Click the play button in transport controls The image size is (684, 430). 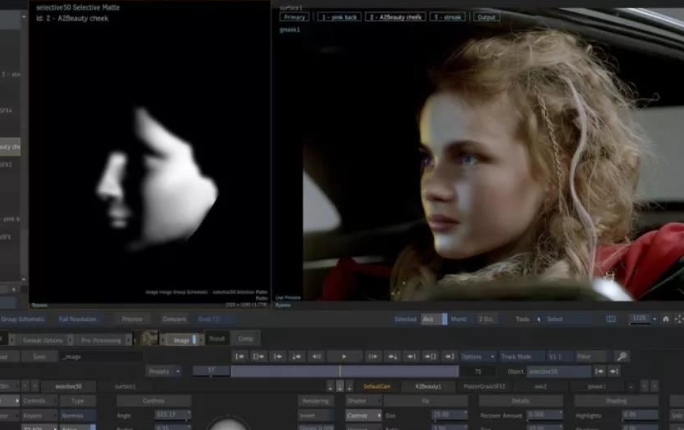344,357
